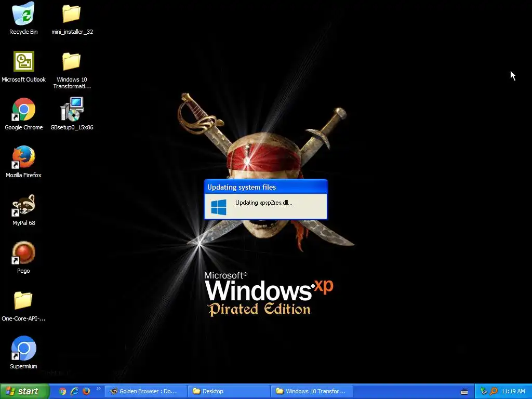Click the network connection tray icon
This screenshot has height=399, width=532.
click(484, 391)
